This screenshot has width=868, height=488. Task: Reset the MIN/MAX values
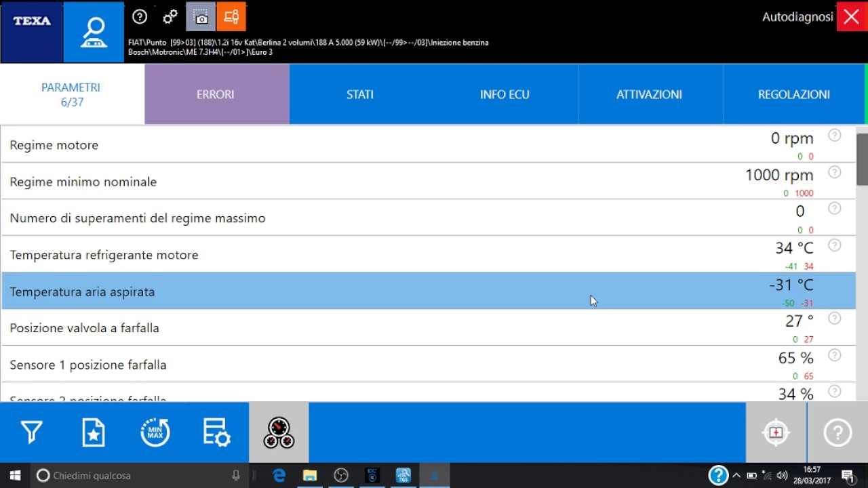point(155,432)
